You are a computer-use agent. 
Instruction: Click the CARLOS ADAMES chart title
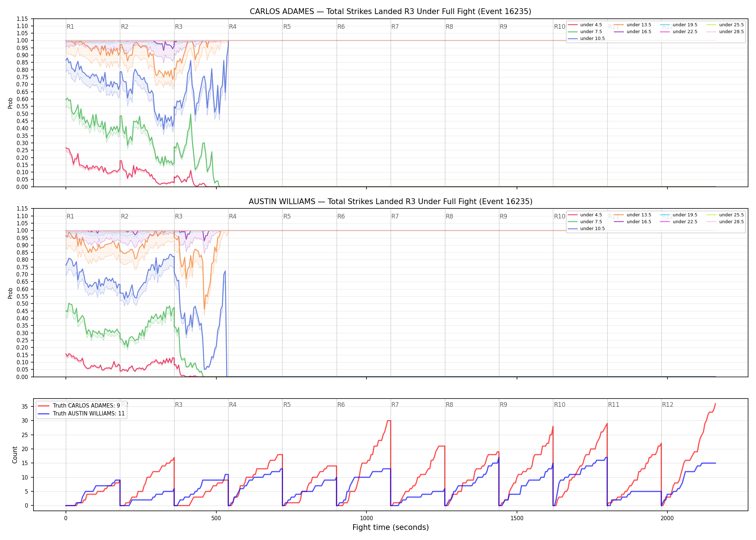(390, 12)
